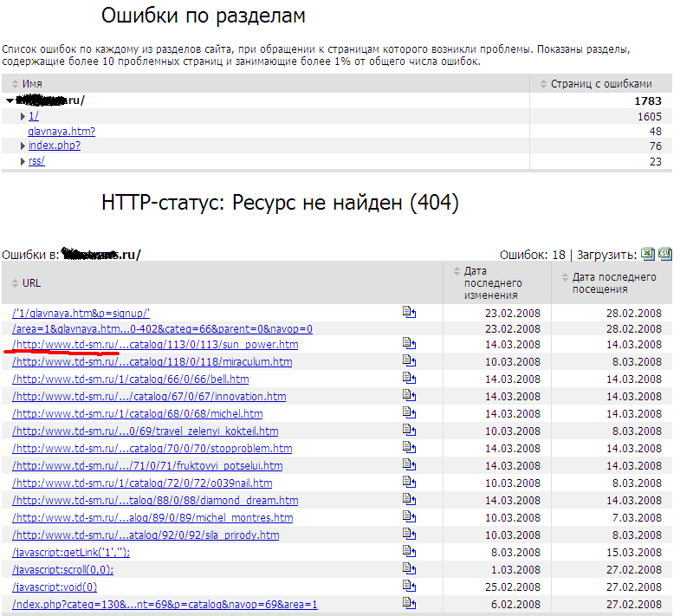Click links icon for '/1/glavnaya.htm&p=signup/' row
The width and height of the screenshot is (680, 616).
[x=410, y=312]
